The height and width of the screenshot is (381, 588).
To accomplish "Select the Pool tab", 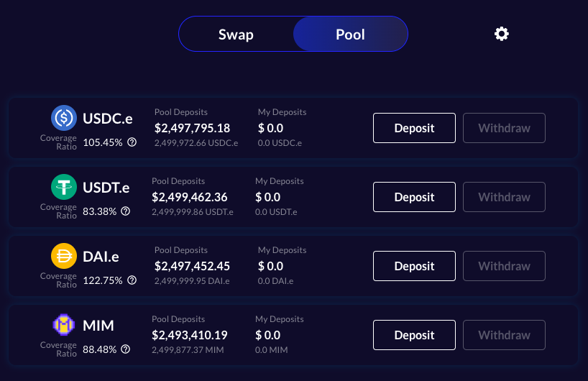I will [x=350, y=34].
